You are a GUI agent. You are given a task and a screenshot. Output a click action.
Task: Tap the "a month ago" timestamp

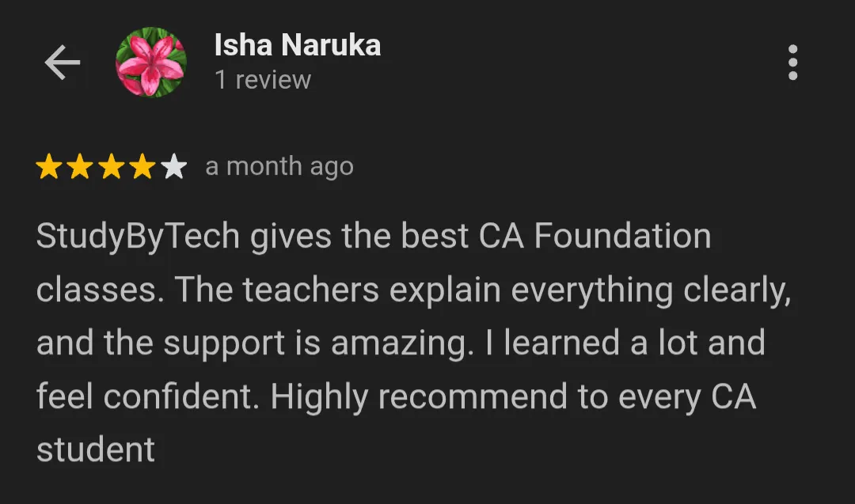click(279, 167)
